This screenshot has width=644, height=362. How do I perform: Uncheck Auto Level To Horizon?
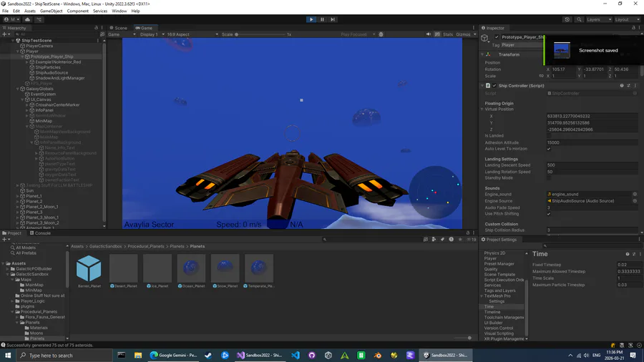point(549,149)
